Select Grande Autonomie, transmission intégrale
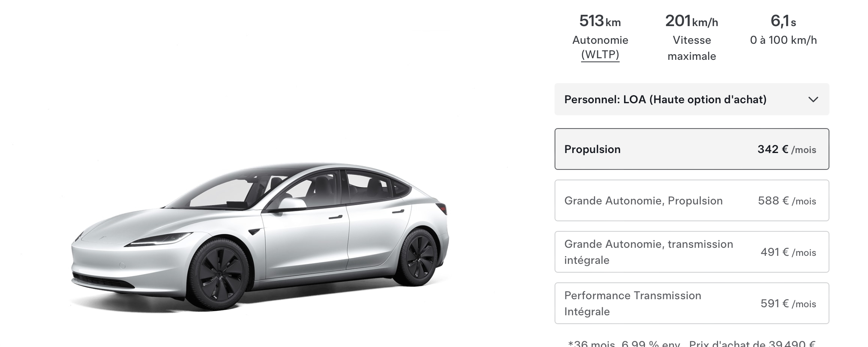Viewport: 868px width, 347px height. pyautogui.click(x=692, y=252)
